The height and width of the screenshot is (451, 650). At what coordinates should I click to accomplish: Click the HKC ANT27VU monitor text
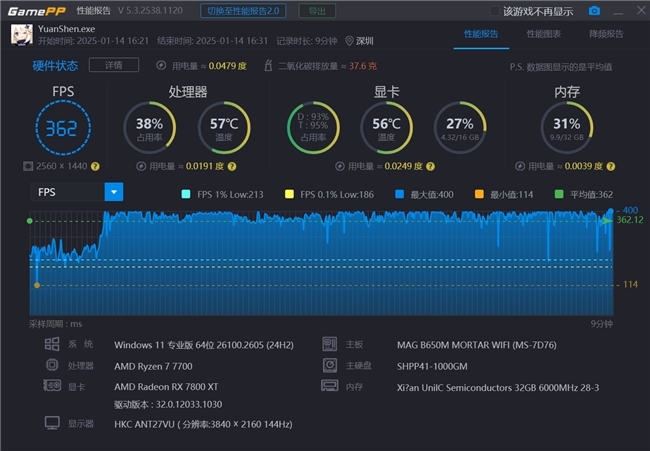(x=203, y=424)
